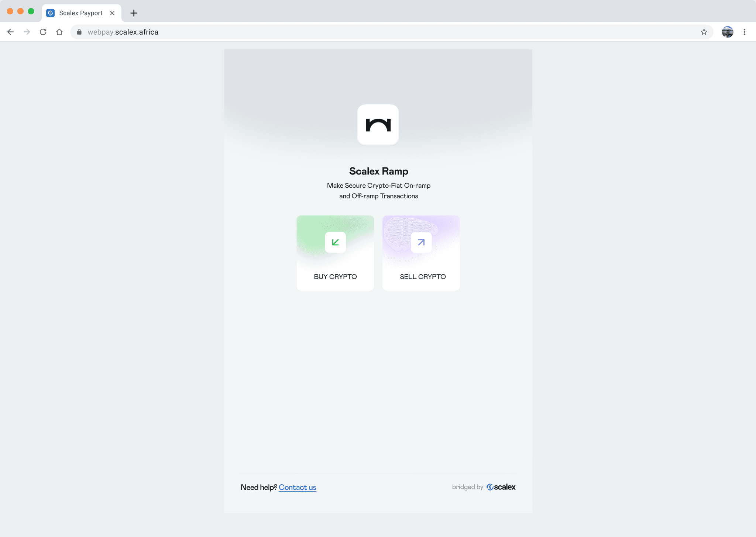Open the browser profile avatar

[x=727, y=32]
